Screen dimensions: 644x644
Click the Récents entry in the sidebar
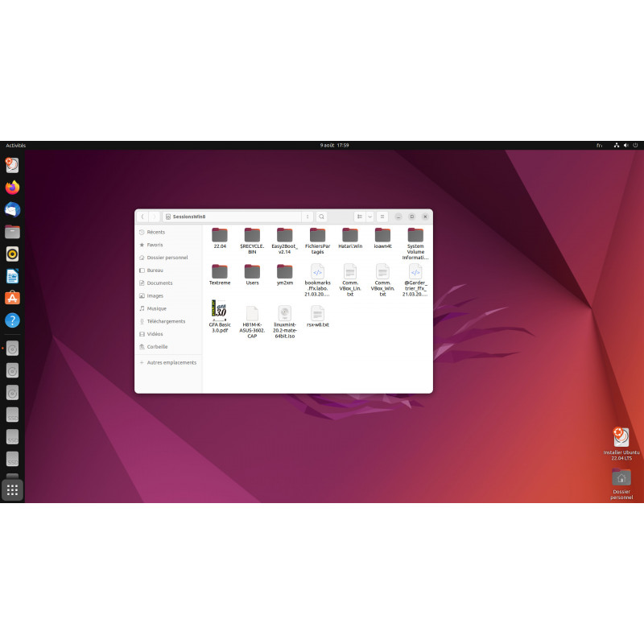point(156,232)
